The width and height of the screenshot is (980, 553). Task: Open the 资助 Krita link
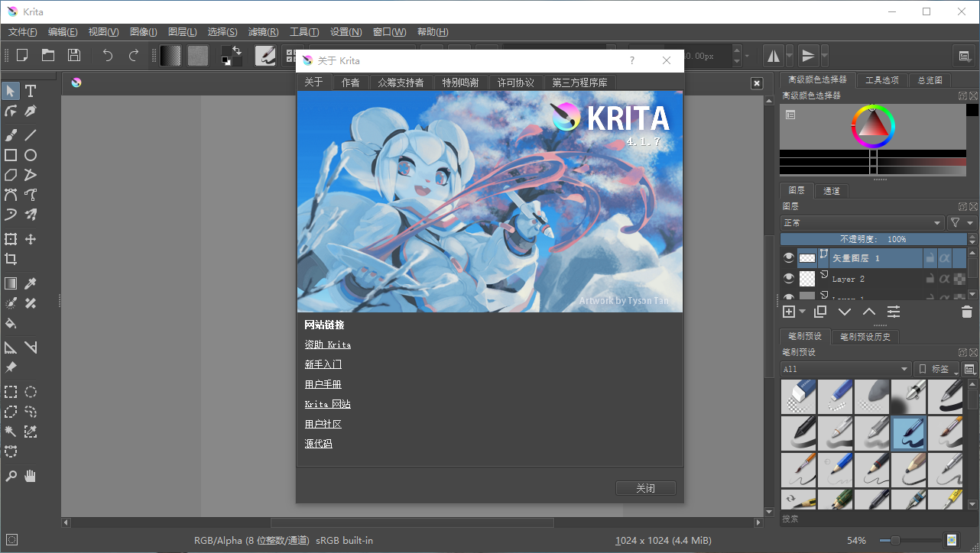pyautogui.click(x=327, y=344)
